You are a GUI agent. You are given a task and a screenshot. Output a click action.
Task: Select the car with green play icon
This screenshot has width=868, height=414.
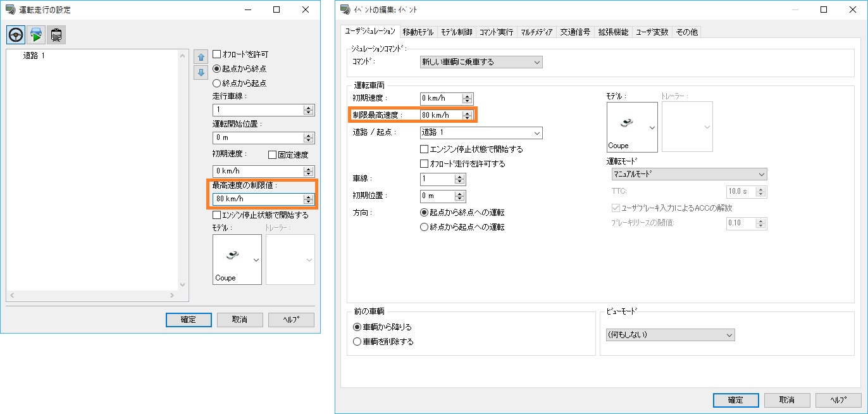(x=37, y=35)
